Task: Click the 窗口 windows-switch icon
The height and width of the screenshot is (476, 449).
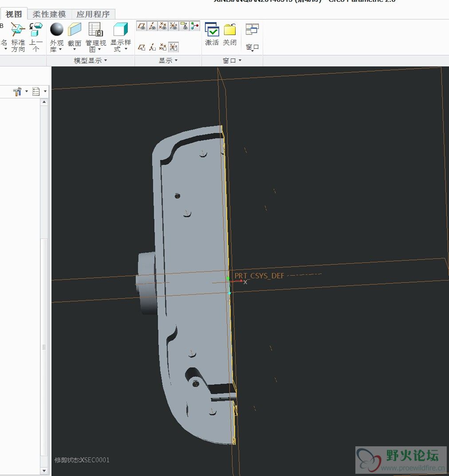Action: click(252, 29)
